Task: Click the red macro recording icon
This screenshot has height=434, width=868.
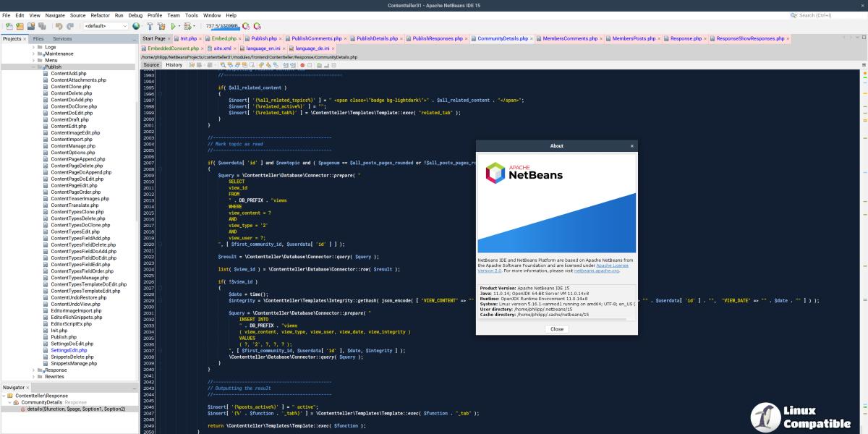Action: pyautogui.click(x=302, y=65)
